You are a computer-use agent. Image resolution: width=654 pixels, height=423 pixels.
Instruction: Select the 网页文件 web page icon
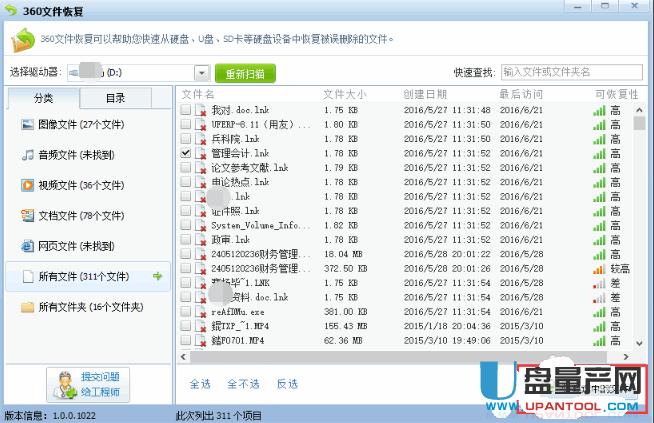tap(28, 246)
